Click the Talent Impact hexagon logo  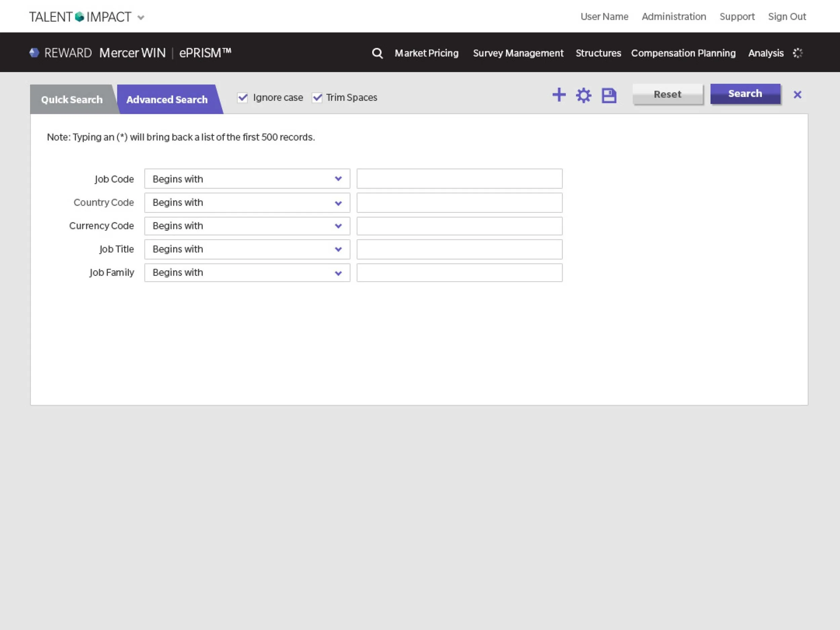pos(79,17)
